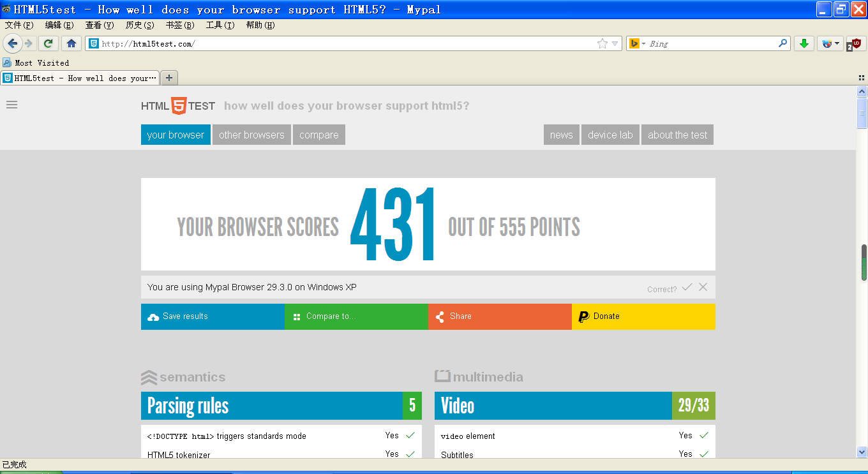This screenshot has height=474, width=868.
Task: Minimize the Mypal browser window
Action: (x=825, y=9)
